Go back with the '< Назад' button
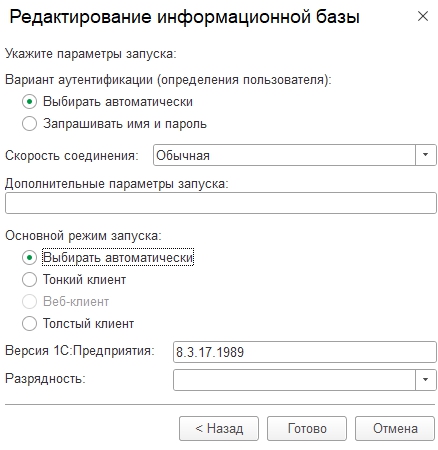Viewport: 438px width, 450px height. [219, 428]
